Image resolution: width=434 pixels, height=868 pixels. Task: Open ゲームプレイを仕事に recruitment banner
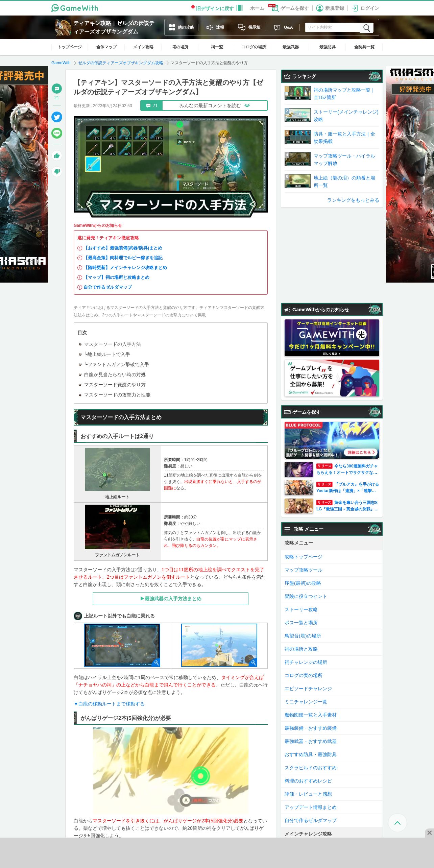332,378
